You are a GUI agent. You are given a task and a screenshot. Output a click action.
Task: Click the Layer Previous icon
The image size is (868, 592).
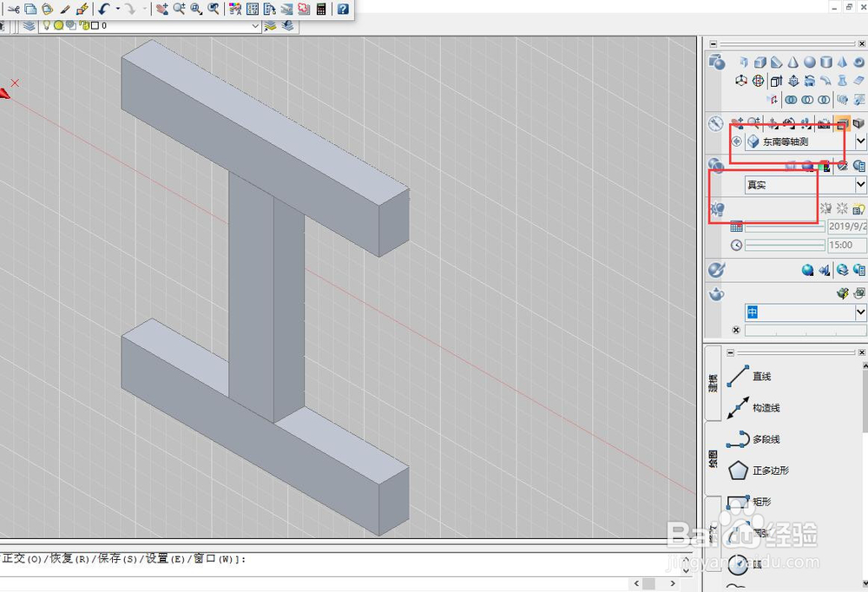287,25
